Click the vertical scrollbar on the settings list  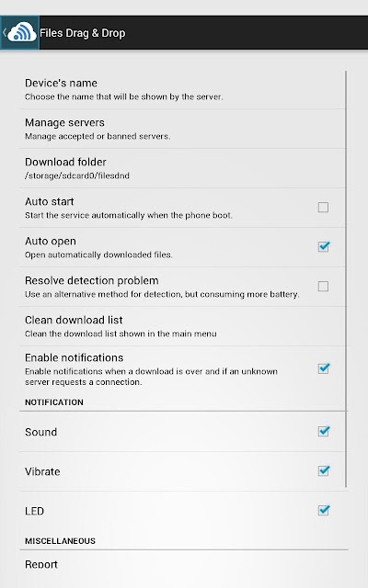point(346,279)
